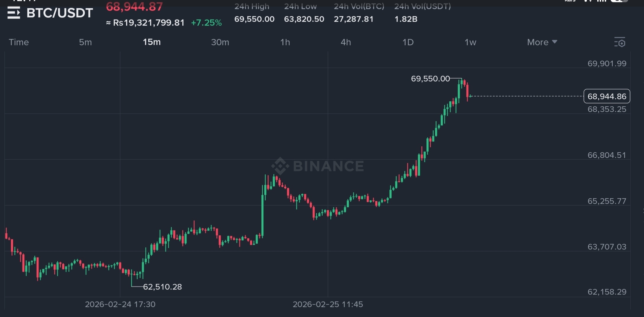644x317 pixels.
Task: Tap the 69,550.00 high marker on chart
Action: click(430, 79)
